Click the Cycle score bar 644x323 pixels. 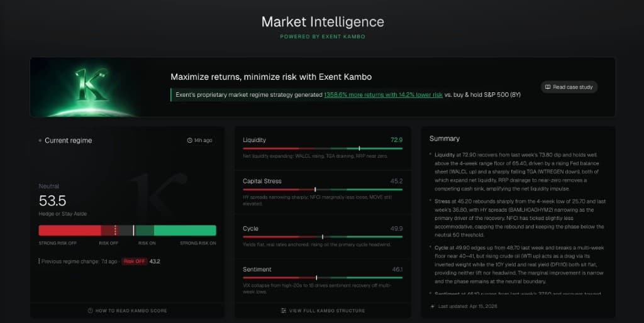(323, 237)
